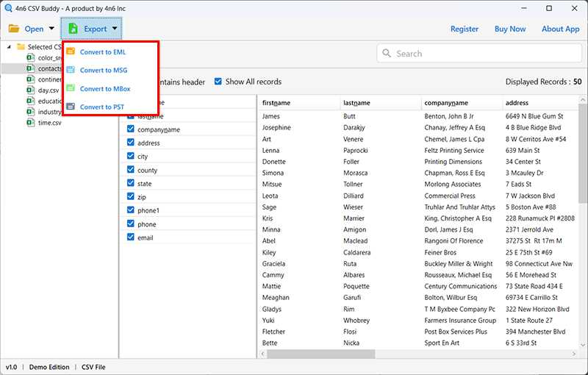Click the search magnifier icon

387,53
